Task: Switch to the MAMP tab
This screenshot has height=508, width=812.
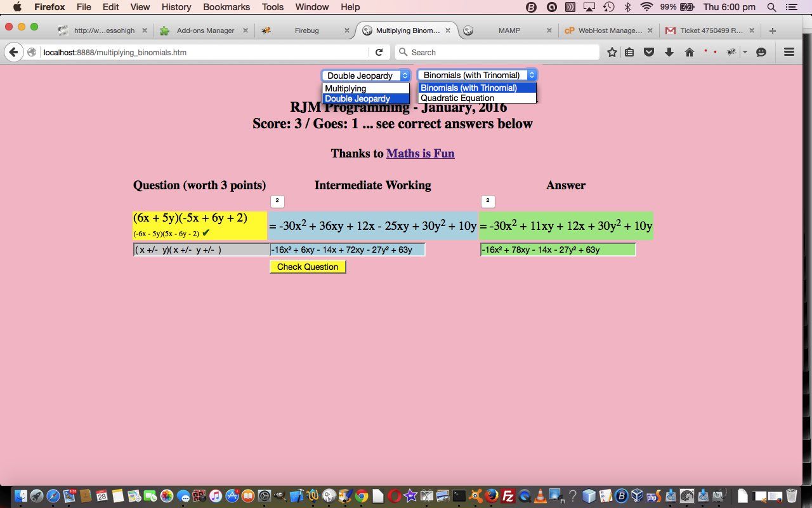Action: pos(509,30)
